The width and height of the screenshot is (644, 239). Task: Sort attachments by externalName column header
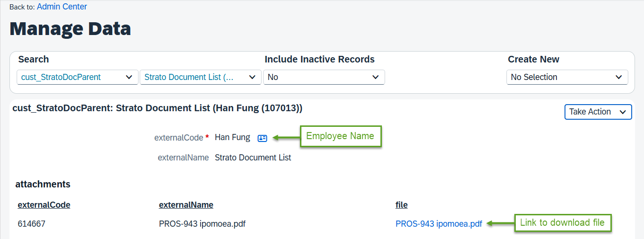coord(186,205)
